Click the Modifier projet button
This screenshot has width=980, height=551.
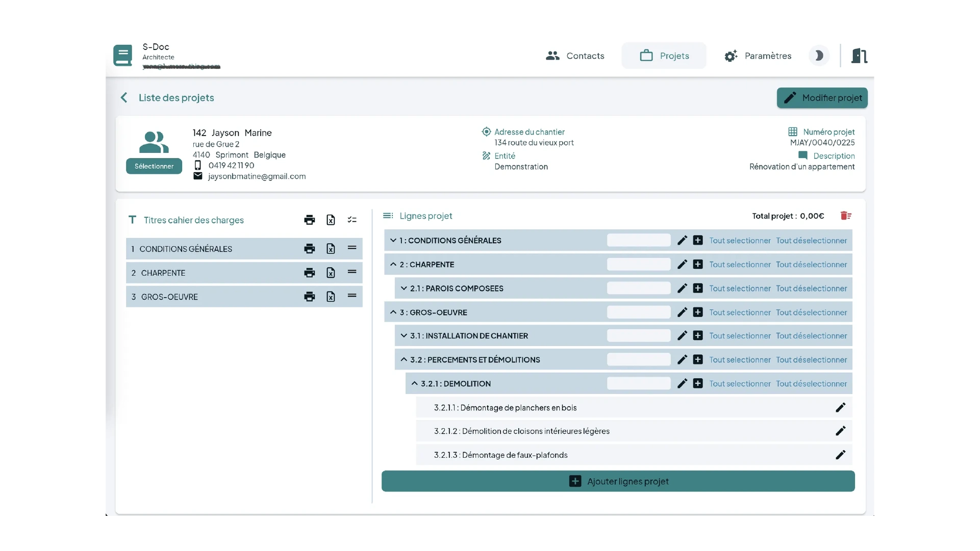pos(822,98)
